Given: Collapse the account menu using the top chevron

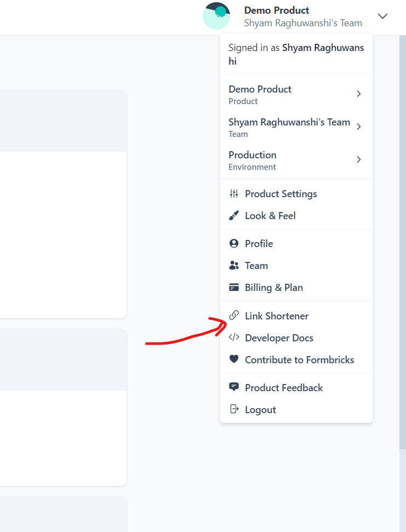Looking at the screenshot, I should pyautogui.click(x=382, y=16).
